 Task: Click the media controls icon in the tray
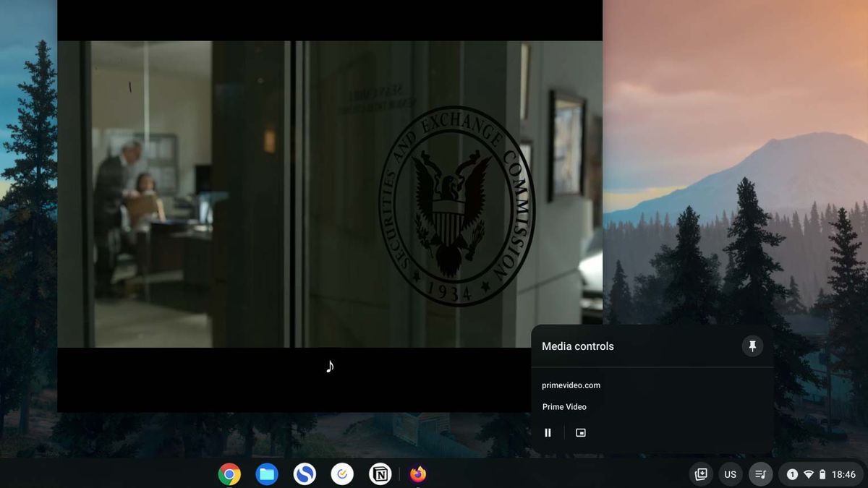pyautogui.click(x=759, y=474)
